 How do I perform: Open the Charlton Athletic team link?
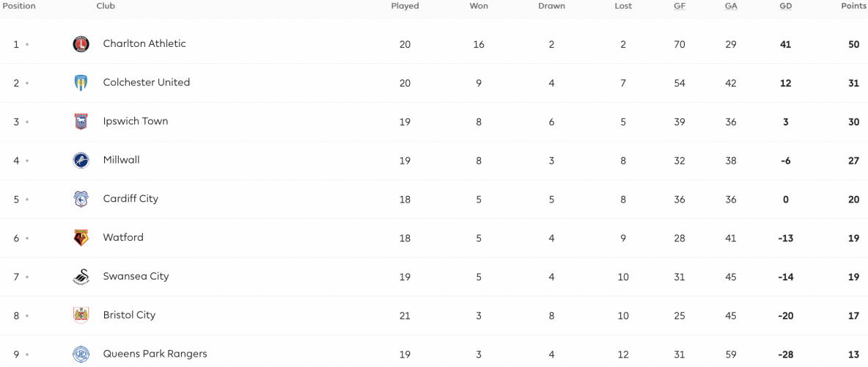(144, 43)
